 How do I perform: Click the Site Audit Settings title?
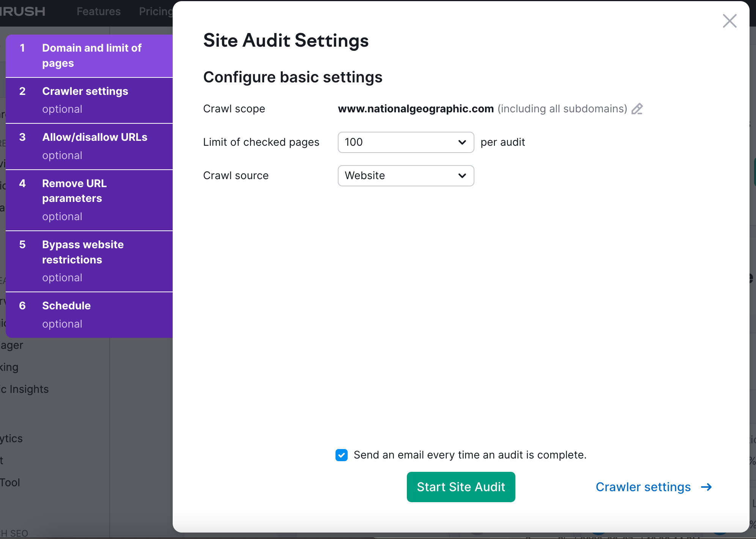(x=286, y=41)
